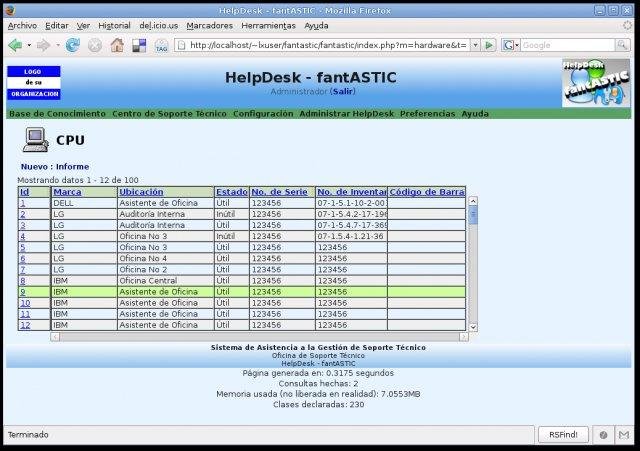Click the CPU computer icon

click(x=36, y=140)
